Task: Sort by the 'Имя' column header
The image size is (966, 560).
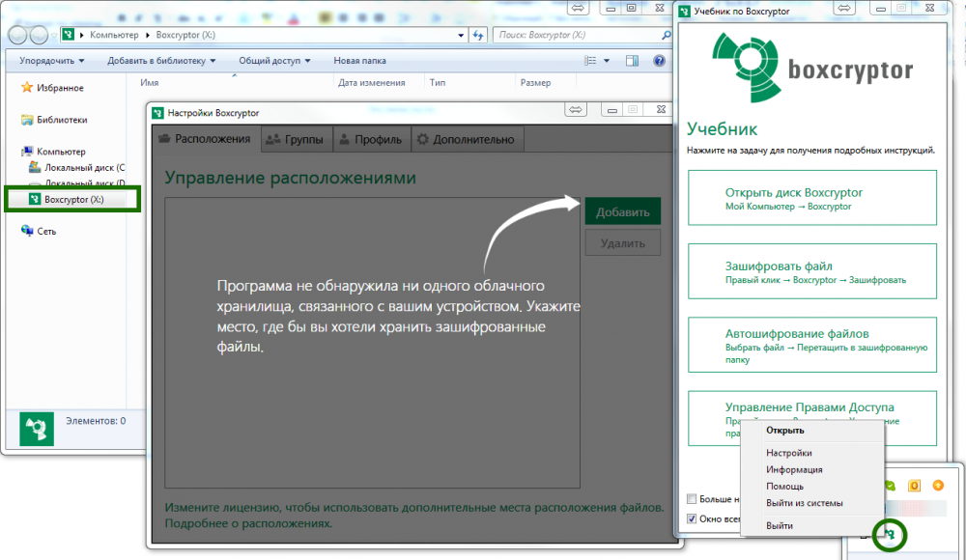Action: point(149,82)
